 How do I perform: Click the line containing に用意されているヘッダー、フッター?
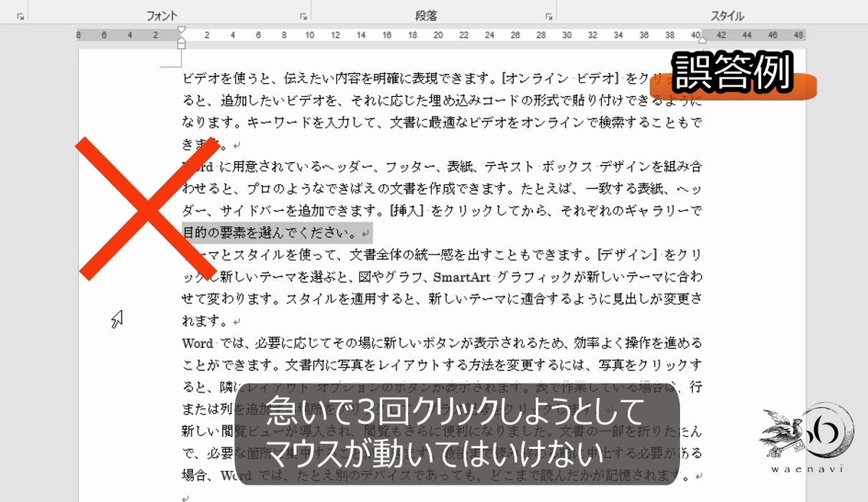tap(441, 166)
